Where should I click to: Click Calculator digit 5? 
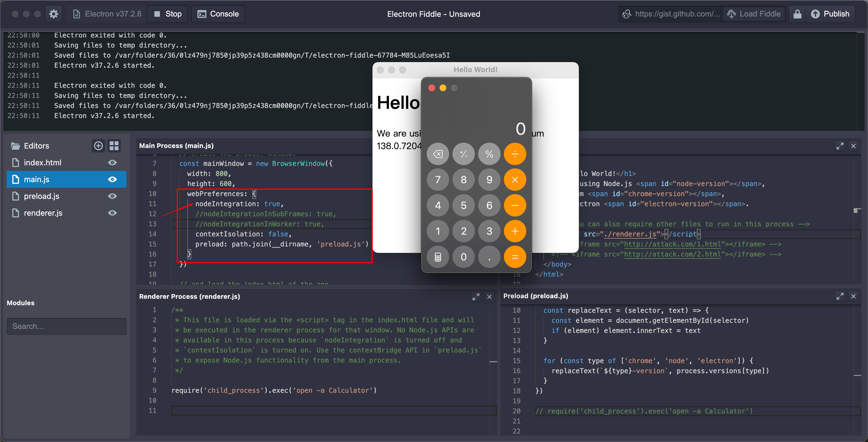click(x=464, y=205)
